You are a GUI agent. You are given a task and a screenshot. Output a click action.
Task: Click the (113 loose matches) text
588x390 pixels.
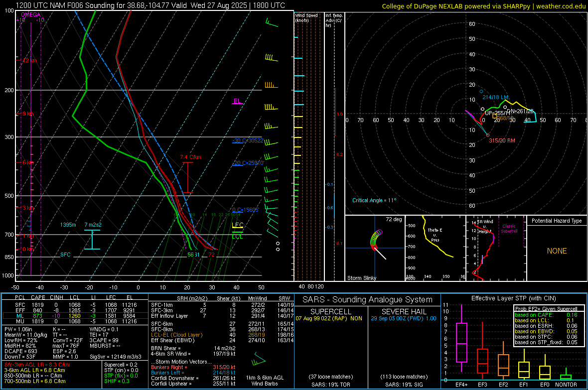pos(404,377)
